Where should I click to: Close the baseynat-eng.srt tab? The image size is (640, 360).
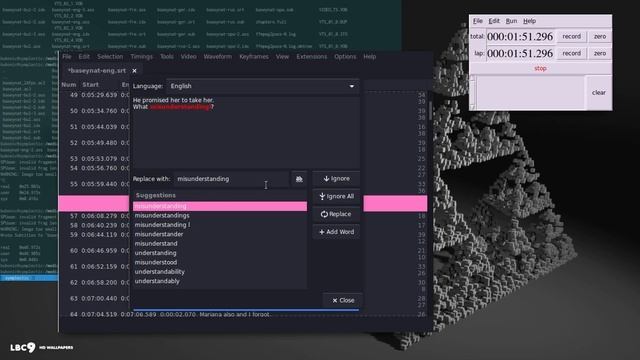134,71
